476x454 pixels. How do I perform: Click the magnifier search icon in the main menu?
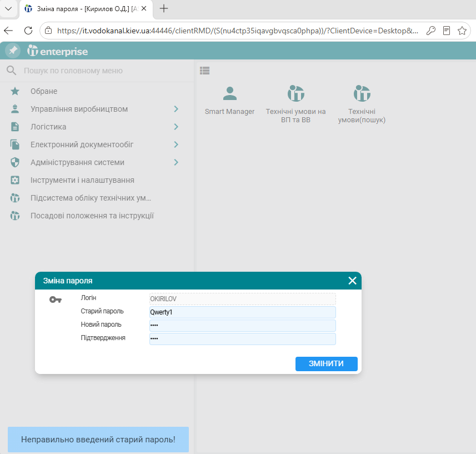[12, 71]
